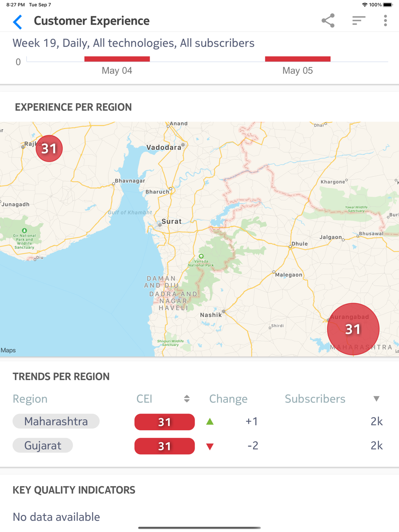Tap the red down arrow for Gujarat
This screenshot has height=532, width=399.
pyautogui.click(x=210, y=447)
